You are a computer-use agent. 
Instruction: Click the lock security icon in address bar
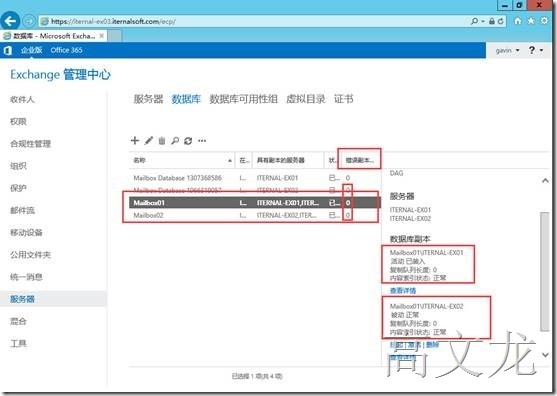click(492, 21)
